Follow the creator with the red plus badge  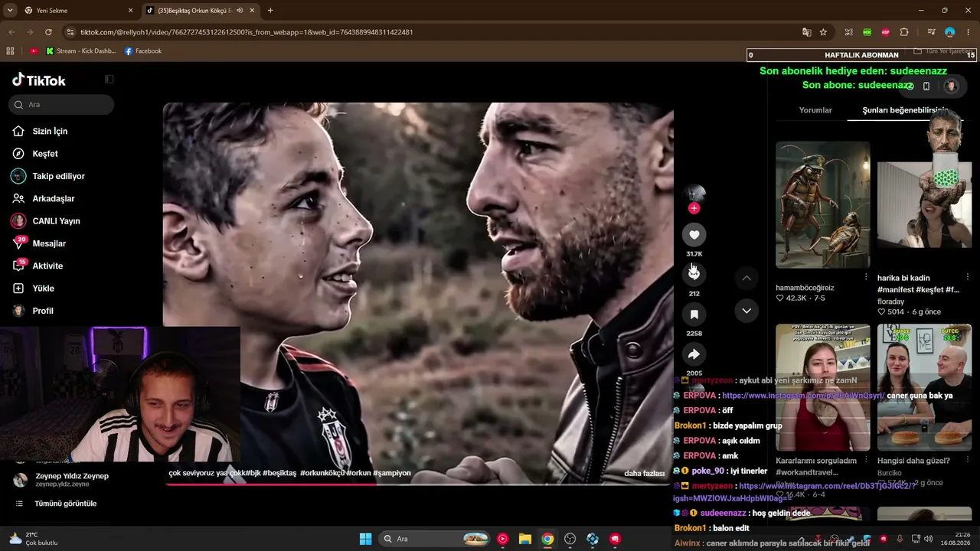pos(694,208)
